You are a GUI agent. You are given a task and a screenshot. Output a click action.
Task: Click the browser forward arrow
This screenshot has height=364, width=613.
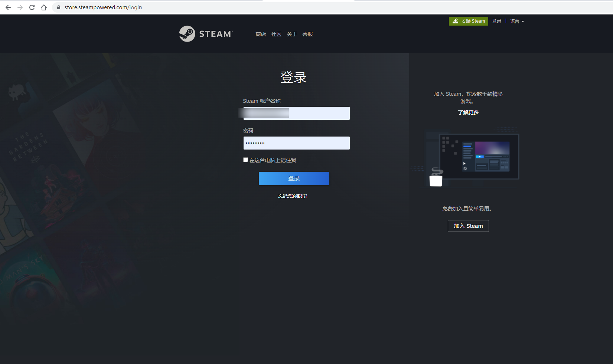point(20,7)
